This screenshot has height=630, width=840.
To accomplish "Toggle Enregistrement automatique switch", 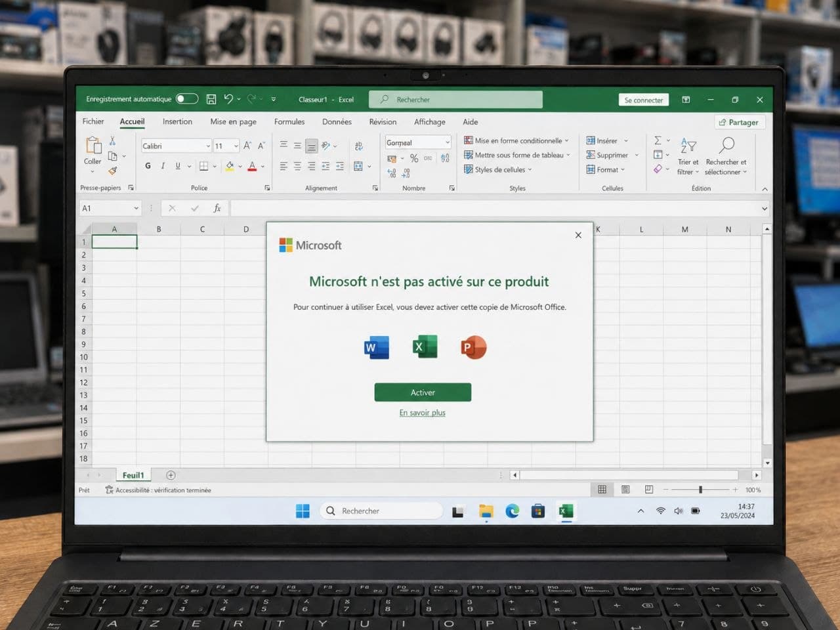I will (187, 98).
